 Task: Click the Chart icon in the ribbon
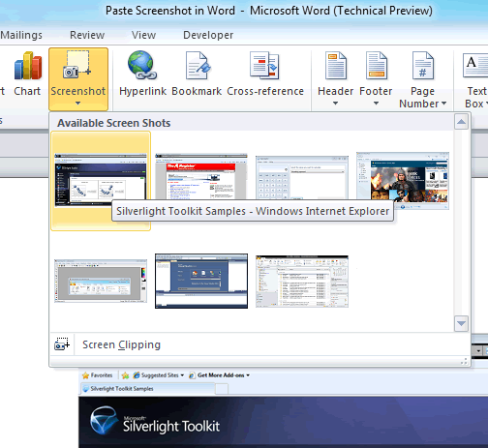tap(28, 66)
